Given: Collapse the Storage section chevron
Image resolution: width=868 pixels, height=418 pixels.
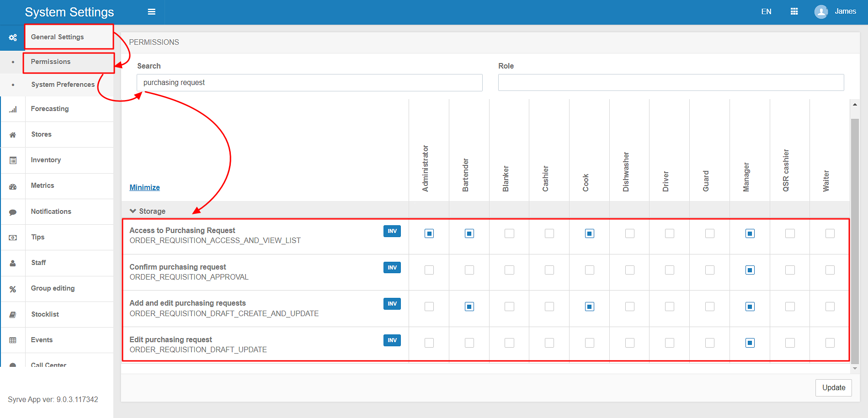Looking at the screenshot, I should click(x=133, y=211).
